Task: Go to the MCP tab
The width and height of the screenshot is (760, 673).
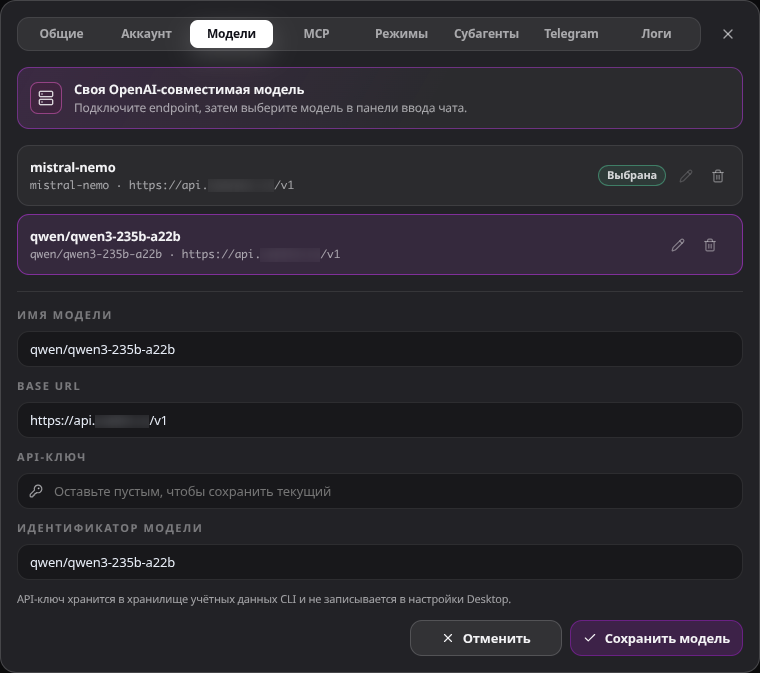Action: point(316,34)
